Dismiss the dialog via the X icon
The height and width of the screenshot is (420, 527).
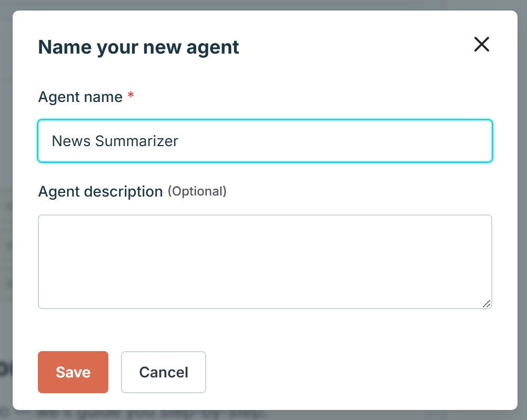(482, 45)
